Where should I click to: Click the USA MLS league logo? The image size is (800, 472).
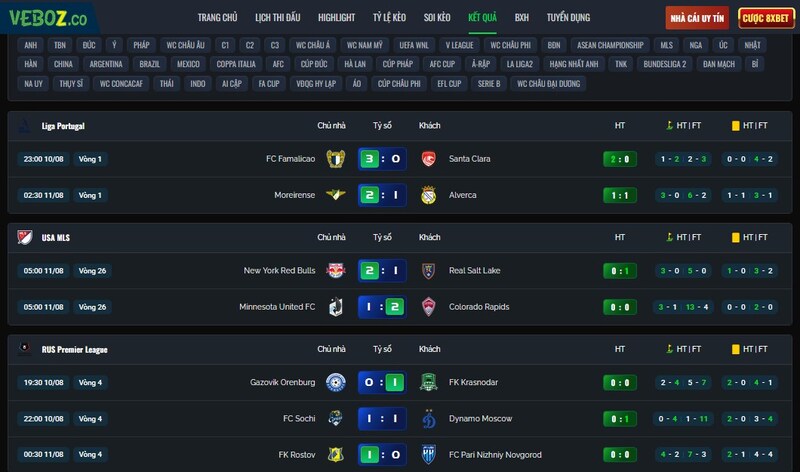24,237
